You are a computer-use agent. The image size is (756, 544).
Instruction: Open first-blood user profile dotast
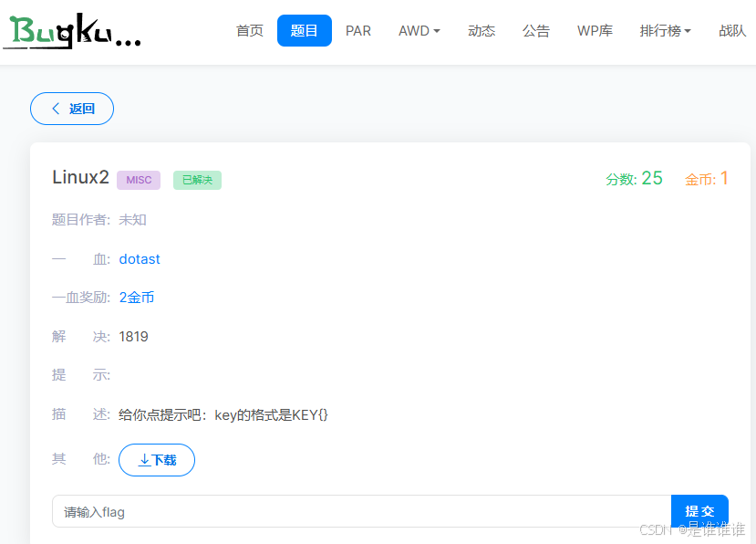point(140,258)
